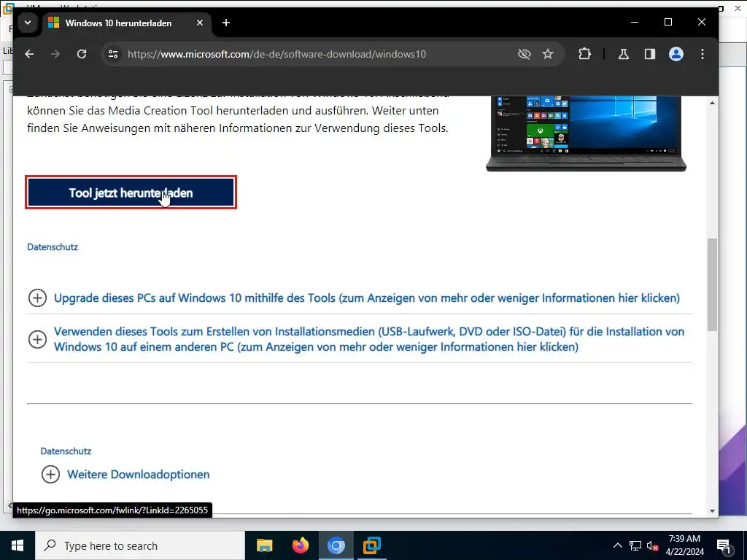Click the crossed-out eye tracking icon
This screenshot has height=560, width=747.
click(x=524, y=54)
